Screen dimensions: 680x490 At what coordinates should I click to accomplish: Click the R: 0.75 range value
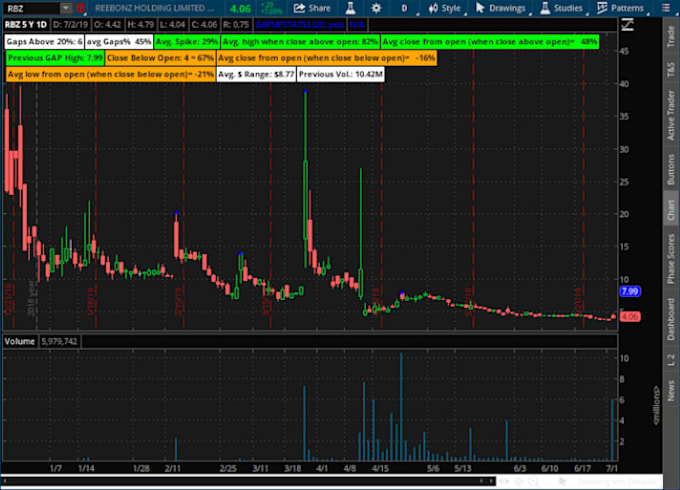click(x=236, y=25)
